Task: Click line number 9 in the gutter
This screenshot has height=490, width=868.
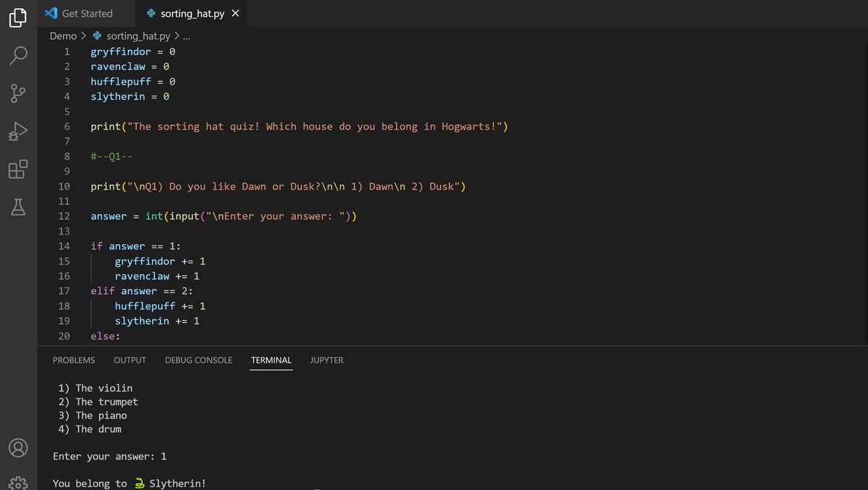Action: click(67, 172)
